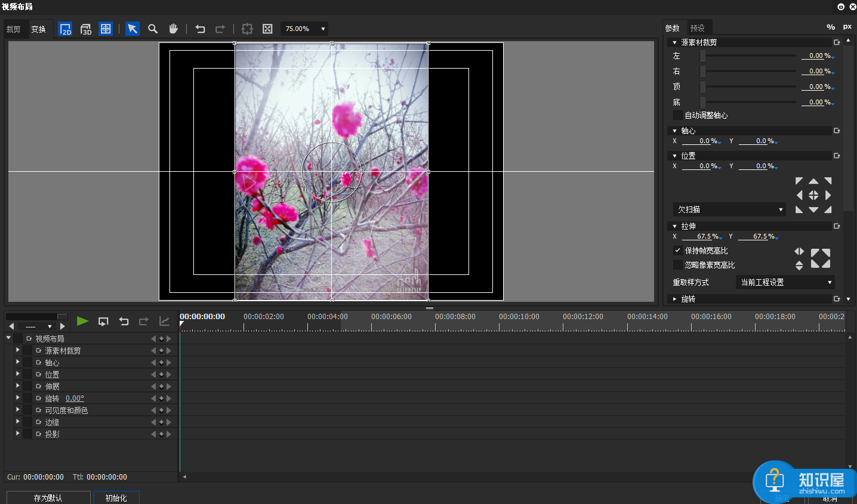The image size is (857, 504).
Task: Click the center crosshair toolbar icon
Action: [247, 29]
